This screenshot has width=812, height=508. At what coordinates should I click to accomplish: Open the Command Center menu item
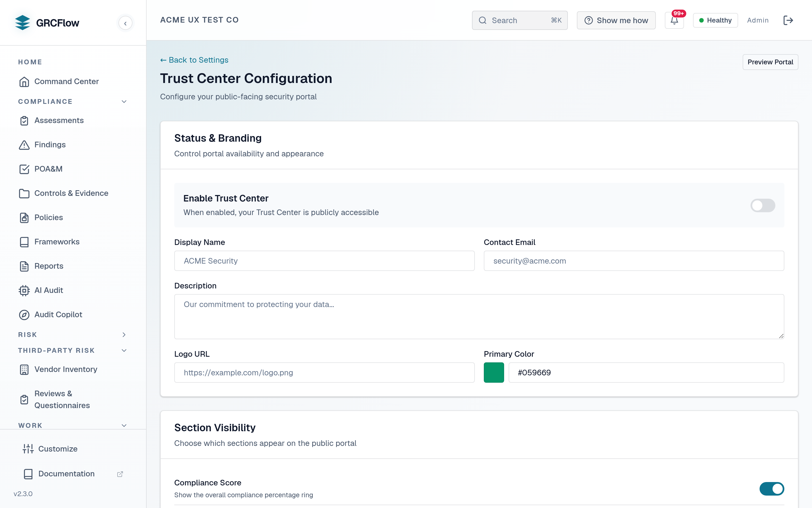click(73, 82)
